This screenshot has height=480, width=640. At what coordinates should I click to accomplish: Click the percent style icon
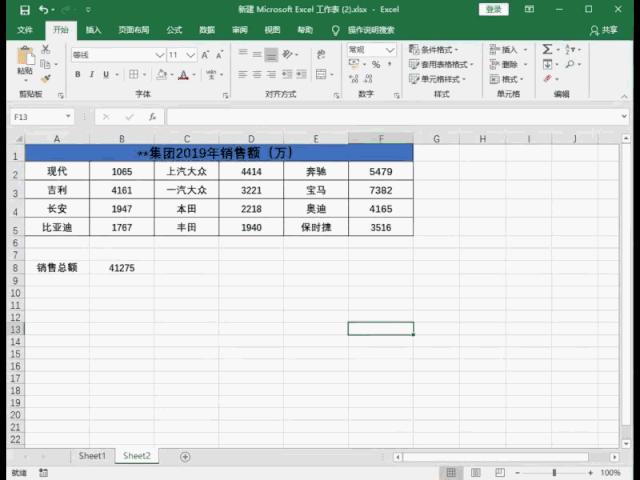click(x=376, y=64)
